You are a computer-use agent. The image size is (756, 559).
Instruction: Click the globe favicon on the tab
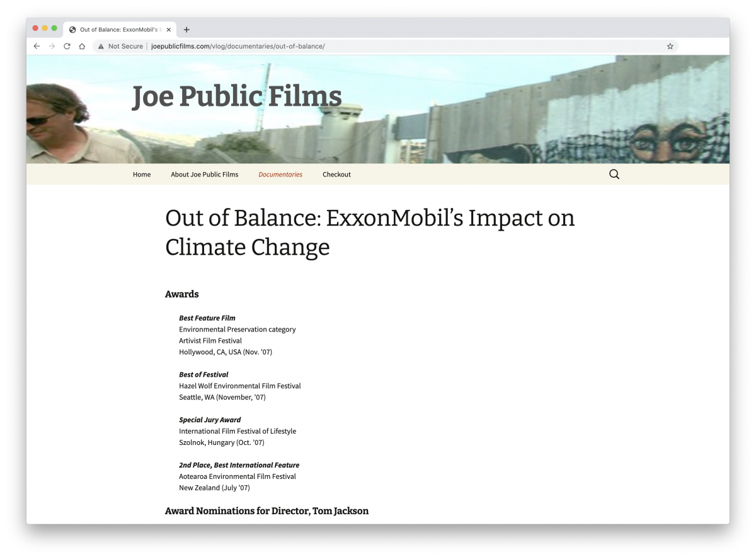[72, 30]
